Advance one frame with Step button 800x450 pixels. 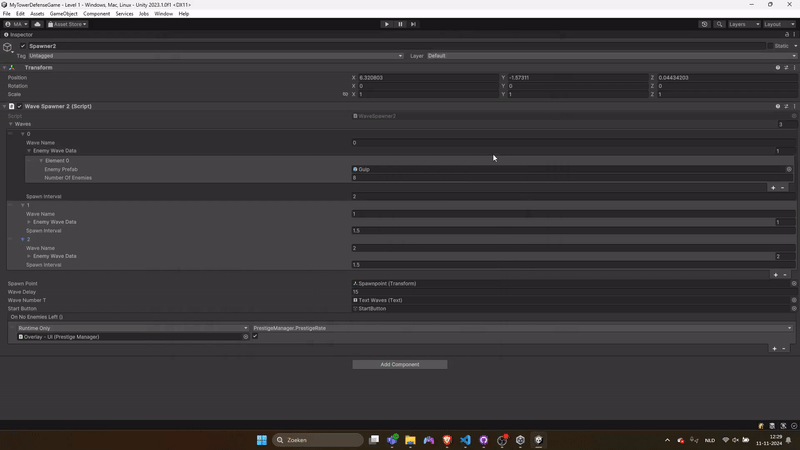click(413, 24)
